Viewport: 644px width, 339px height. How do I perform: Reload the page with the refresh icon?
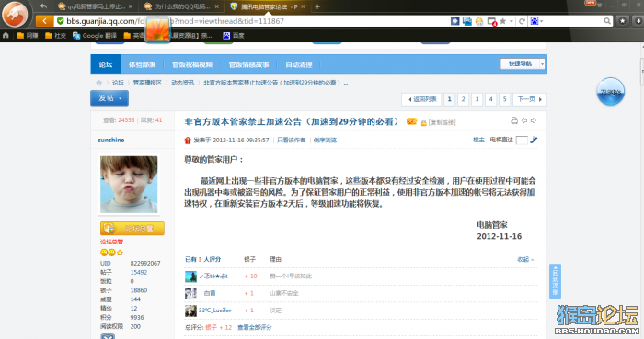(522, 21)
